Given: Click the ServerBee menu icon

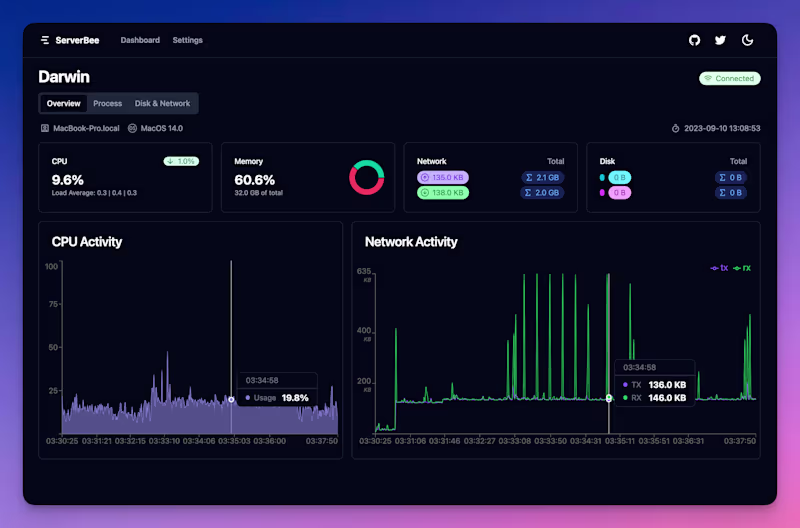Looking at the screenshot, I should [45, 40].
